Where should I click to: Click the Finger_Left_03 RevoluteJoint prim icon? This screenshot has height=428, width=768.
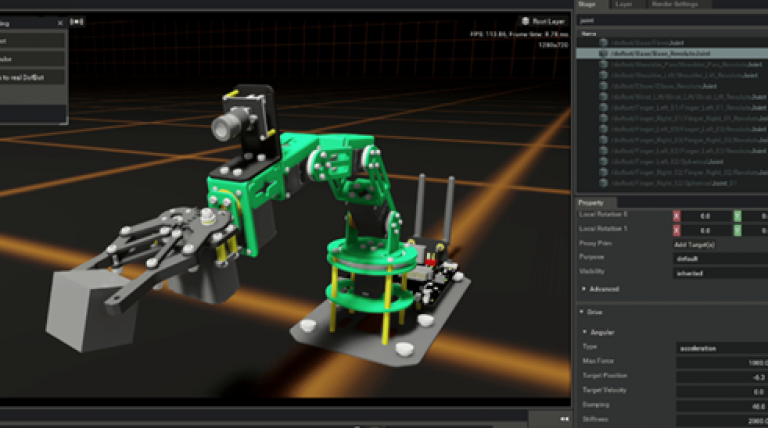603,129
